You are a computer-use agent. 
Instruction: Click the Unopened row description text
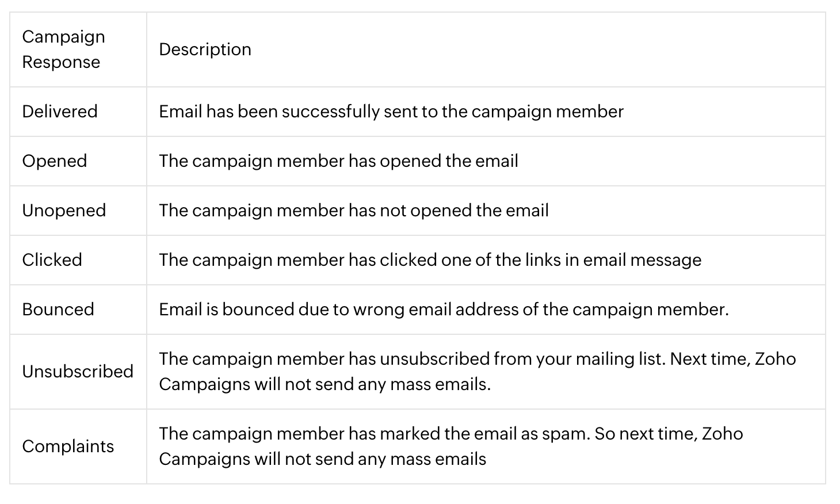pos(353,211)
